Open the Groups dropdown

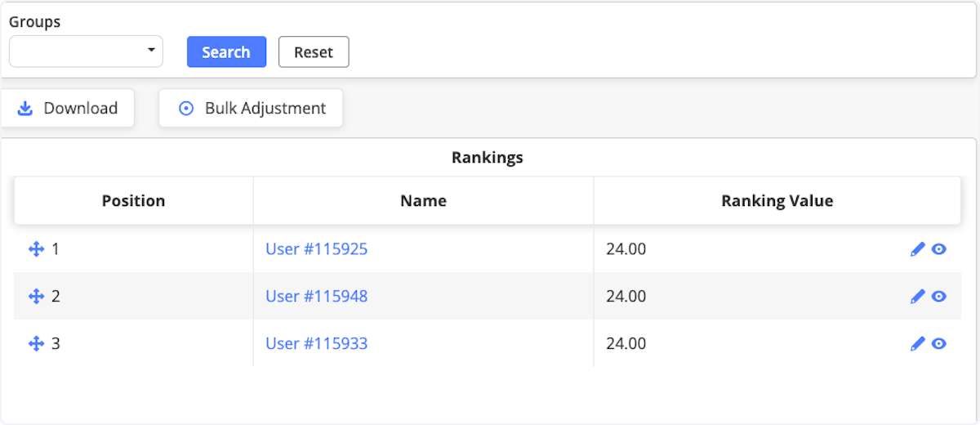pos(86,51)
